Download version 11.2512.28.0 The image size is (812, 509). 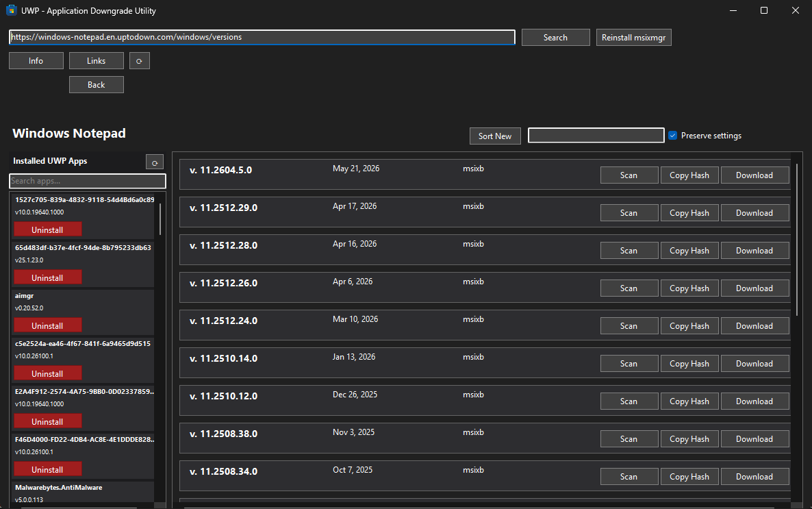[754, 250]
